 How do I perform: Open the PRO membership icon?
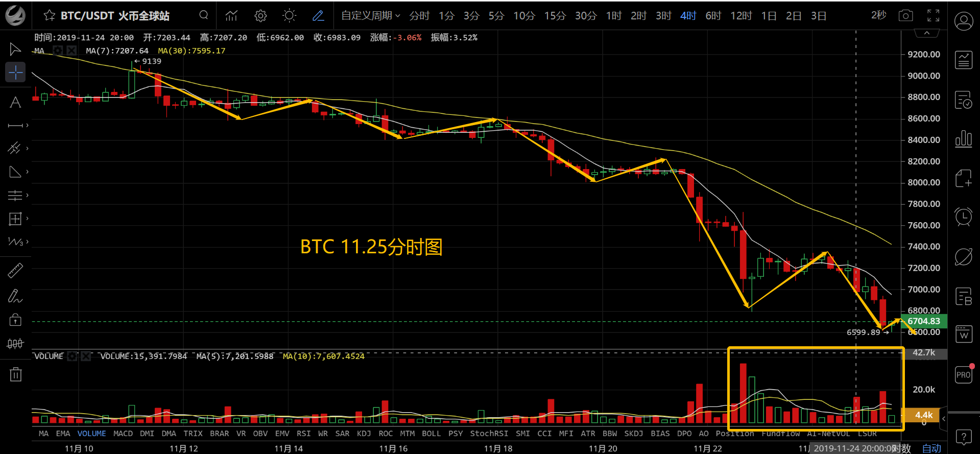[x=964, y=374]
